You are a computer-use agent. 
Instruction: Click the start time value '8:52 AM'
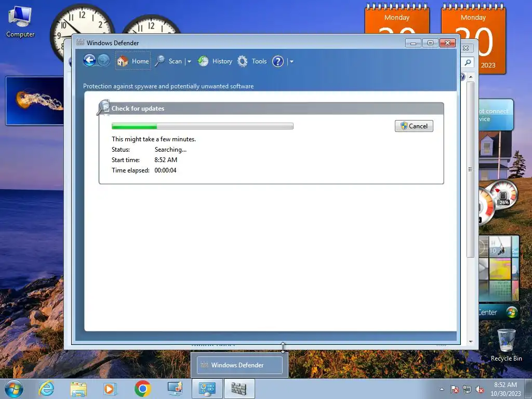(x=166, y=160)
